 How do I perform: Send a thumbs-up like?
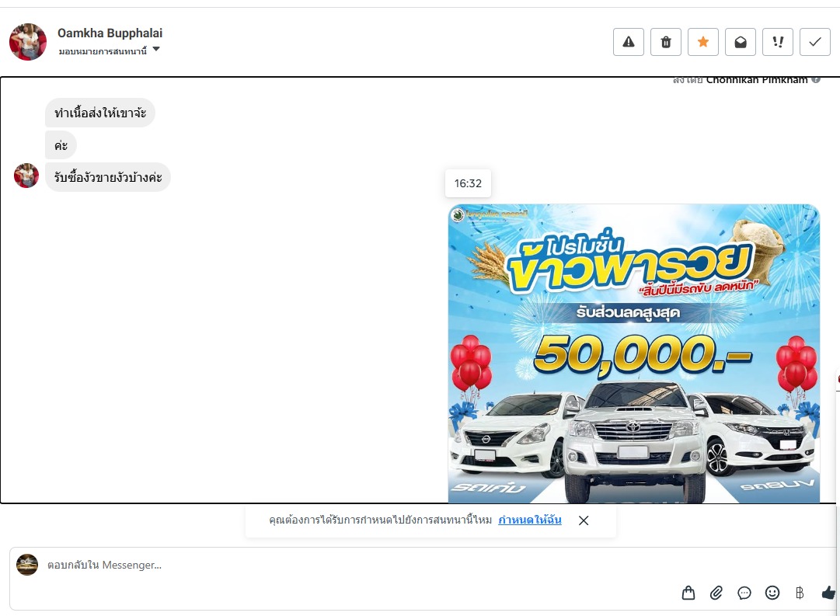tap(828, 593)
